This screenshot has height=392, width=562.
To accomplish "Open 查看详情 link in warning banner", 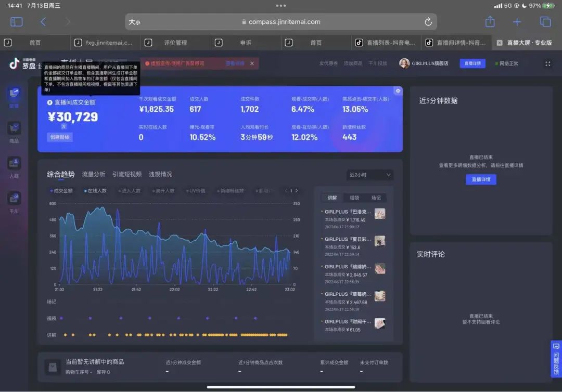I will point(235,63).
